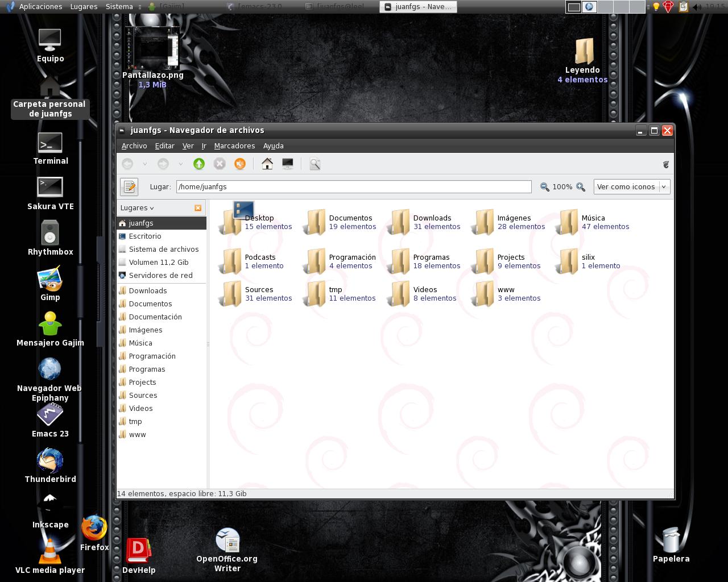
Task: Click Rhythmbox desktop launcher
Action: coord(50,239)
